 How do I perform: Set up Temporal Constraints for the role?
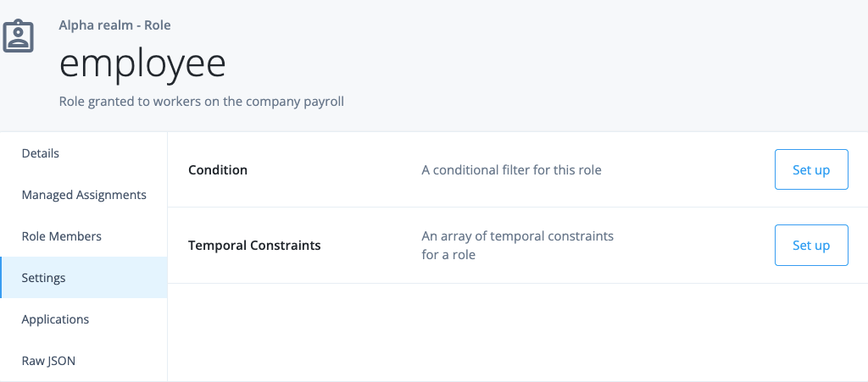click(x=810, y=245)
